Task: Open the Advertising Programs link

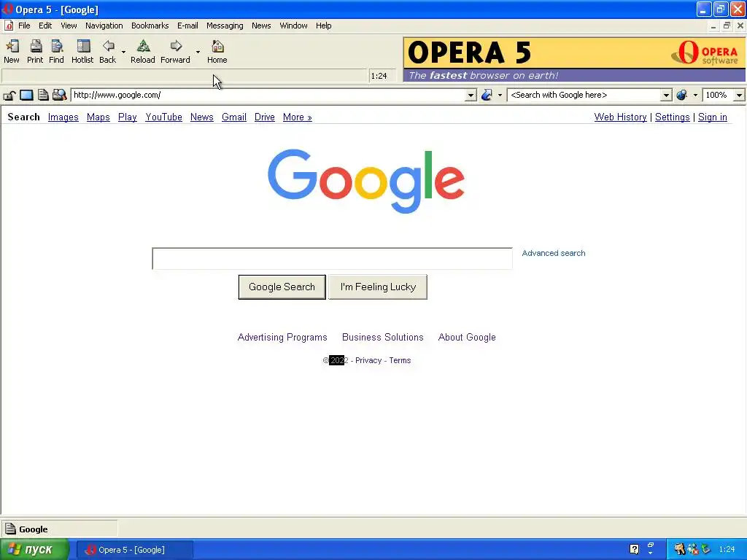Action: pyautogui.click(x=282, y=337)
